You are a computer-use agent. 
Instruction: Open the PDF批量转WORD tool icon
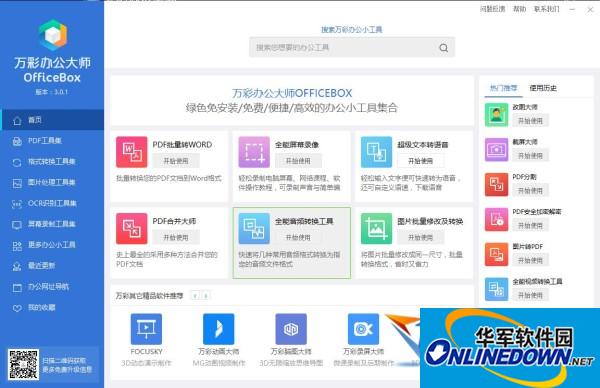pyautogui.click(x=132, y=152)
